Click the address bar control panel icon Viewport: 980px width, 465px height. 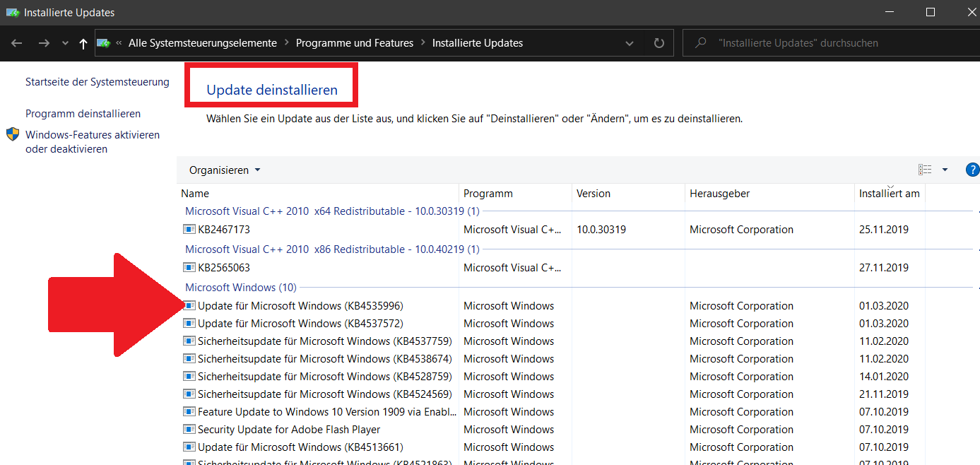104,43
